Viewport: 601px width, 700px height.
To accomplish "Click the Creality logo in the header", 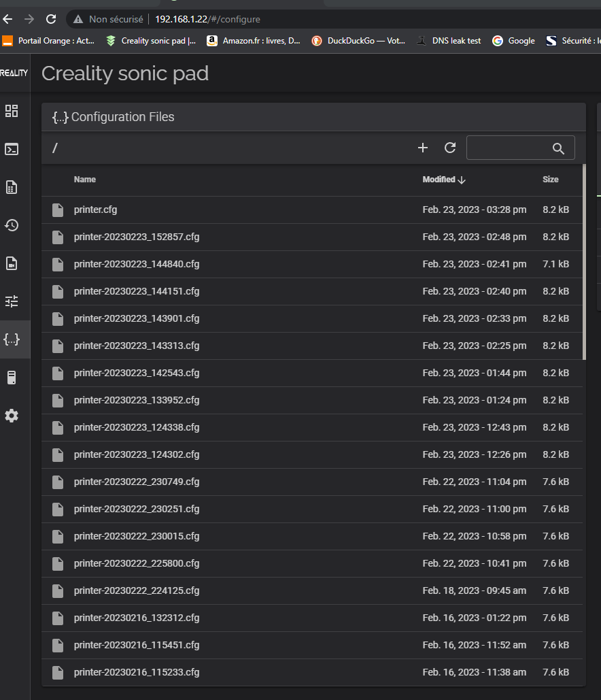I will click(x=14, y=73).
